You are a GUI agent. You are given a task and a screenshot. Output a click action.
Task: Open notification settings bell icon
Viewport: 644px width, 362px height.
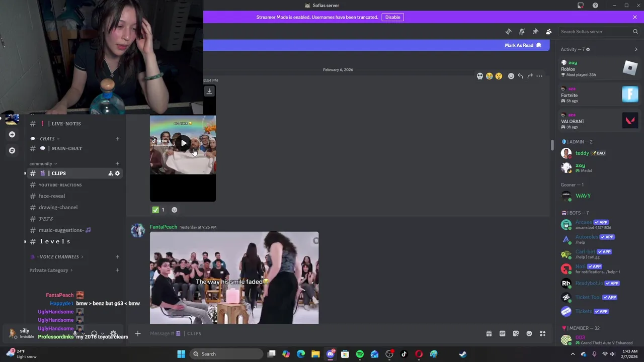coord(522,32)
